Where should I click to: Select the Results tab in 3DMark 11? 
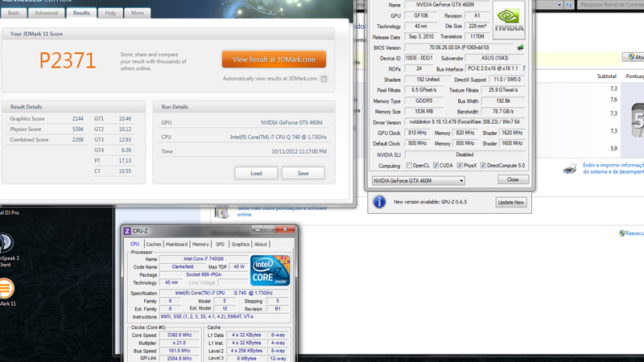81,13
